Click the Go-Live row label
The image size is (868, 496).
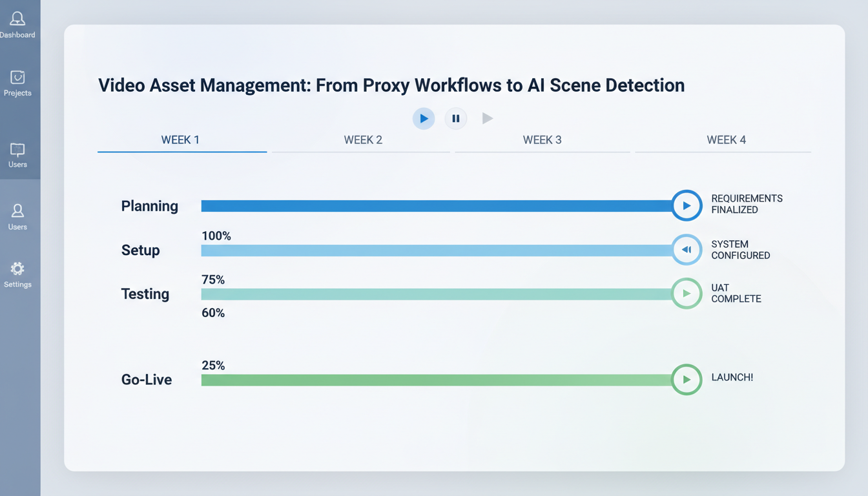pos(145,379)
